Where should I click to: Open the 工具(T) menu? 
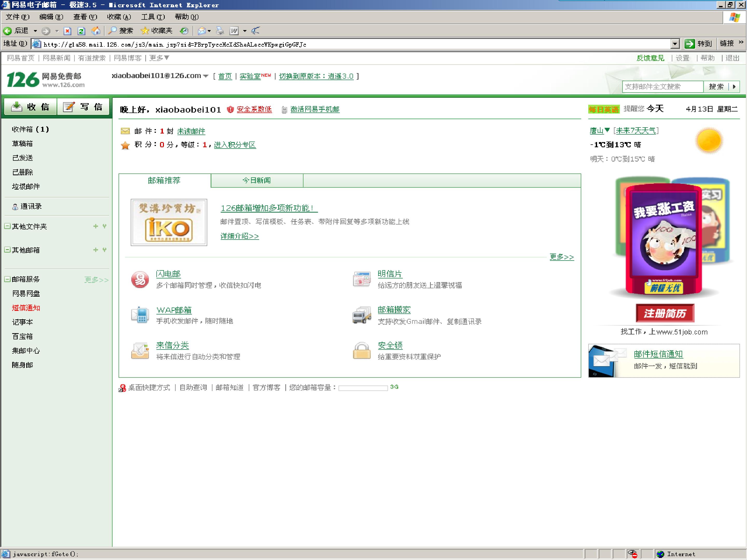153,17
